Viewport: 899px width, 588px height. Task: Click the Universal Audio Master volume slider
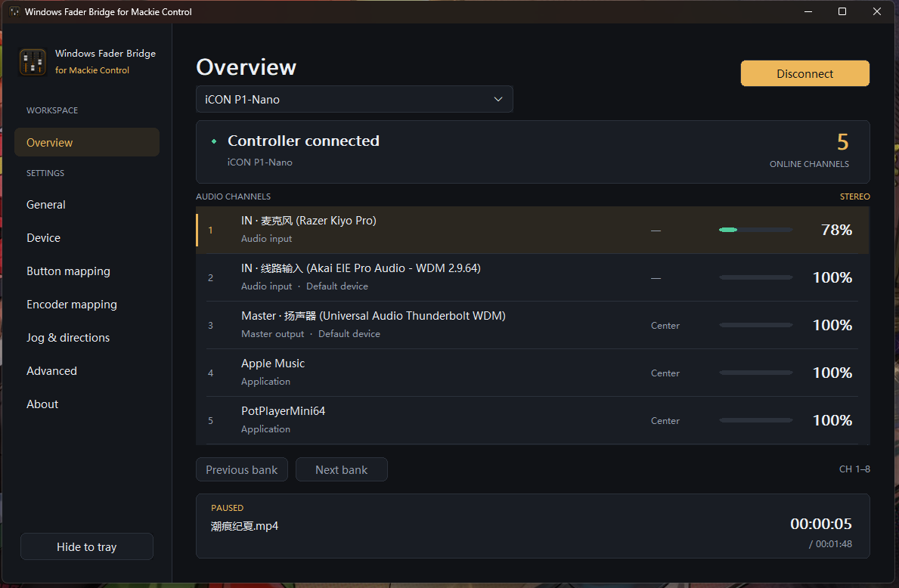tap(755, 325)
